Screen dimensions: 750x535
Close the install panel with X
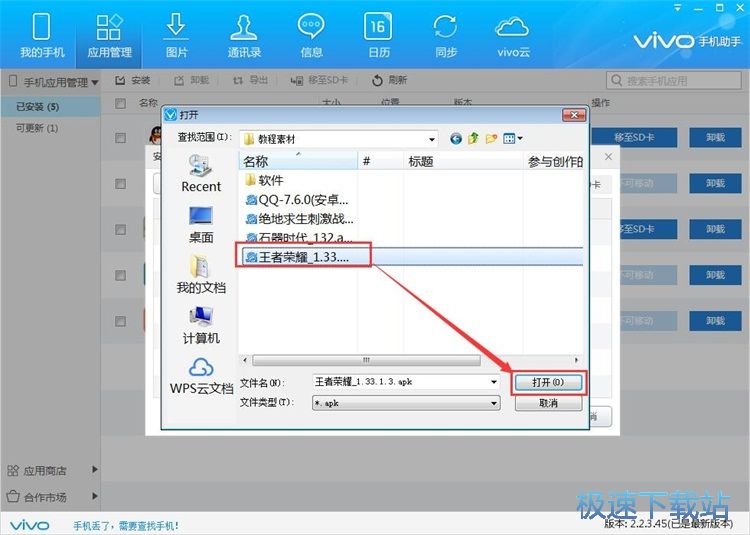[x=608, y=157]
